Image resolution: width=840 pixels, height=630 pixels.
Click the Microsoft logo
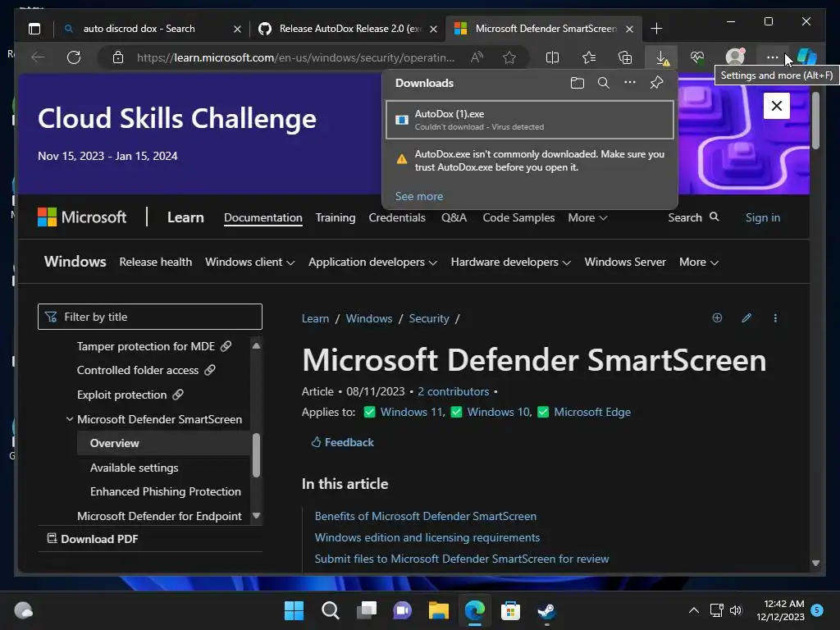[x=81, y=217]
